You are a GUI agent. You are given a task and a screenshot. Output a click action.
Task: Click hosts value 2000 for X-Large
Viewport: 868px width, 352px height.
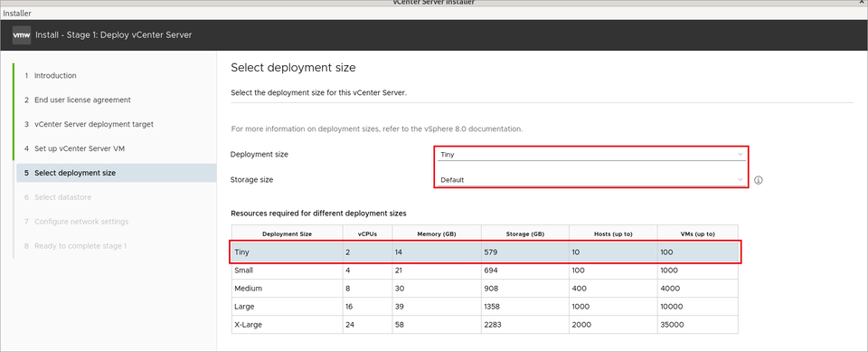tap(580, 325)
